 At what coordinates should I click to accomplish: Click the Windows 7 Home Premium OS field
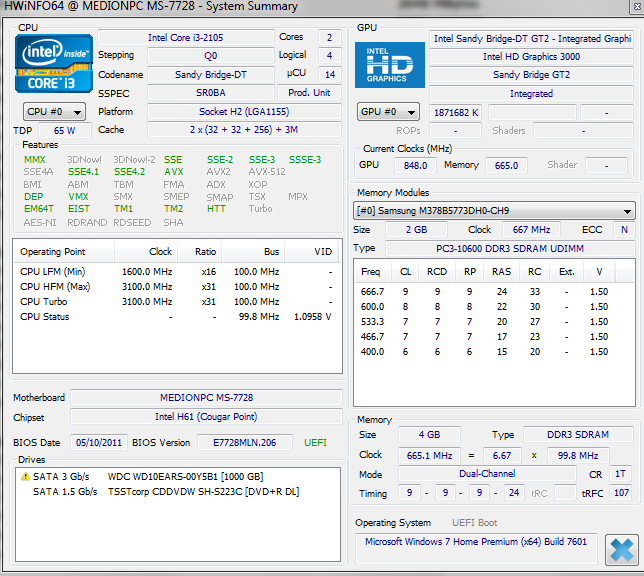(476, 548)
